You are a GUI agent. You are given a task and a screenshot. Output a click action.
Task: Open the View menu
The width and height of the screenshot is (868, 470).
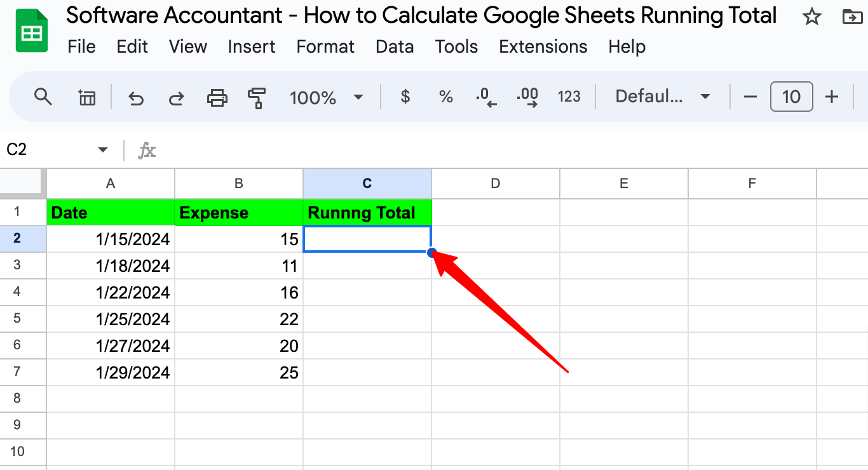[x=188, y=46]
